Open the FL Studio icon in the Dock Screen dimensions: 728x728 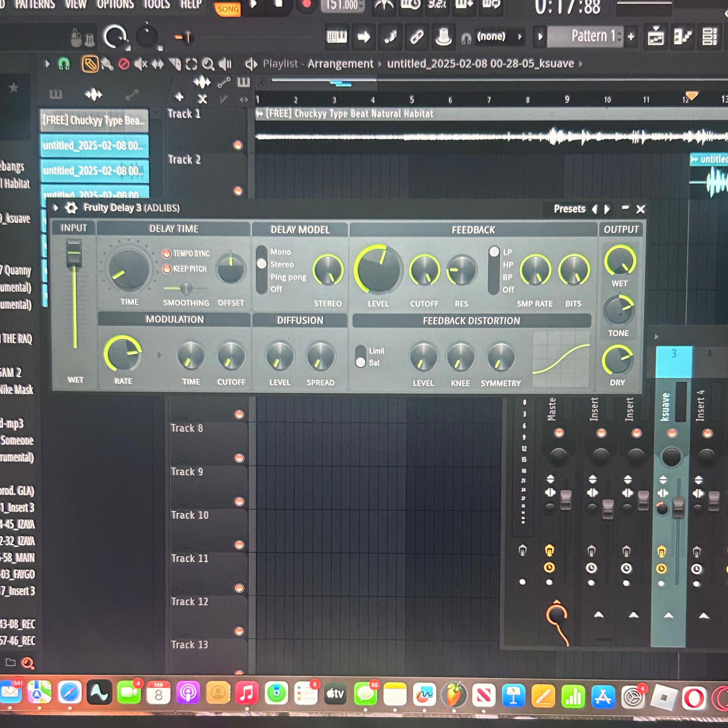tap(454, 695)
